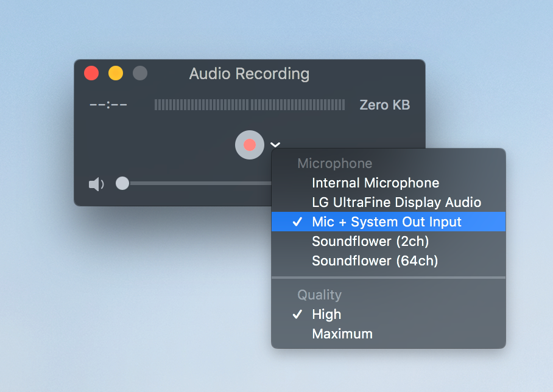Click the speaker volume icon
Image resolution: width=553 pixels, height=392 pixels.
(x=96, y=184)
